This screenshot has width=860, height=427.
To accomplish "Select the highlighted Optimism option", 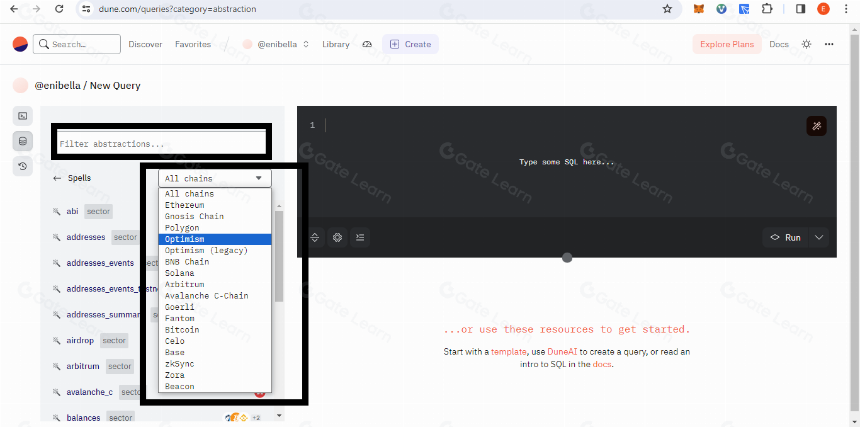I will [214, 239].
